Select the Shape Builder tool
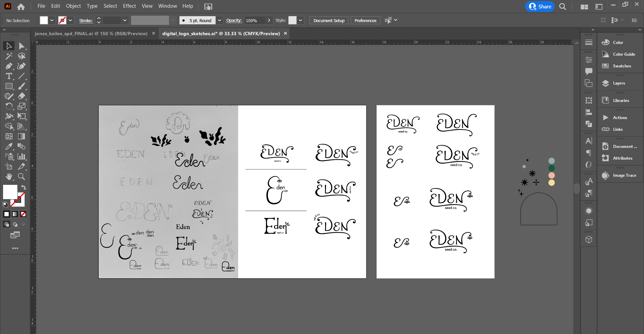 click(9, 126)
